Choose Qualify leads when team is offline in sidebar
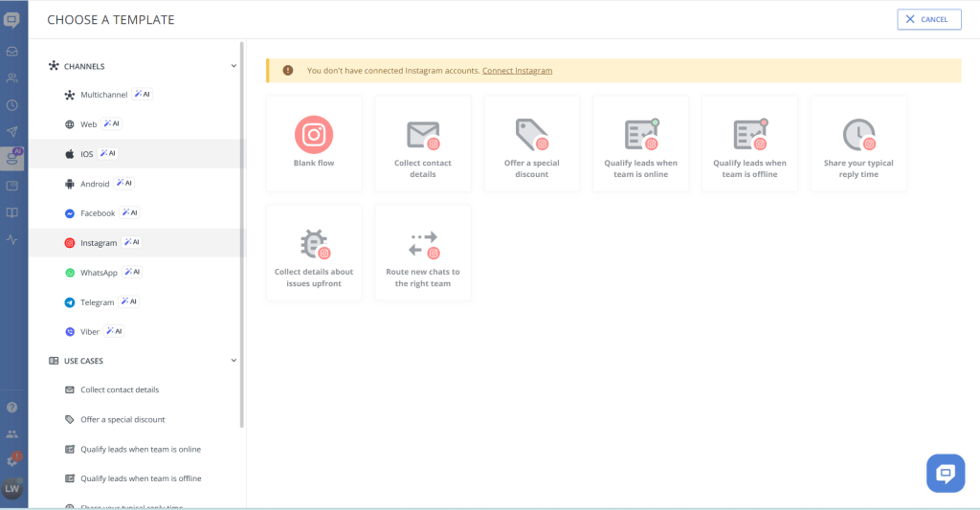Image resolution: width=980 pixels, height=510 pixels. tap(134, 478)
